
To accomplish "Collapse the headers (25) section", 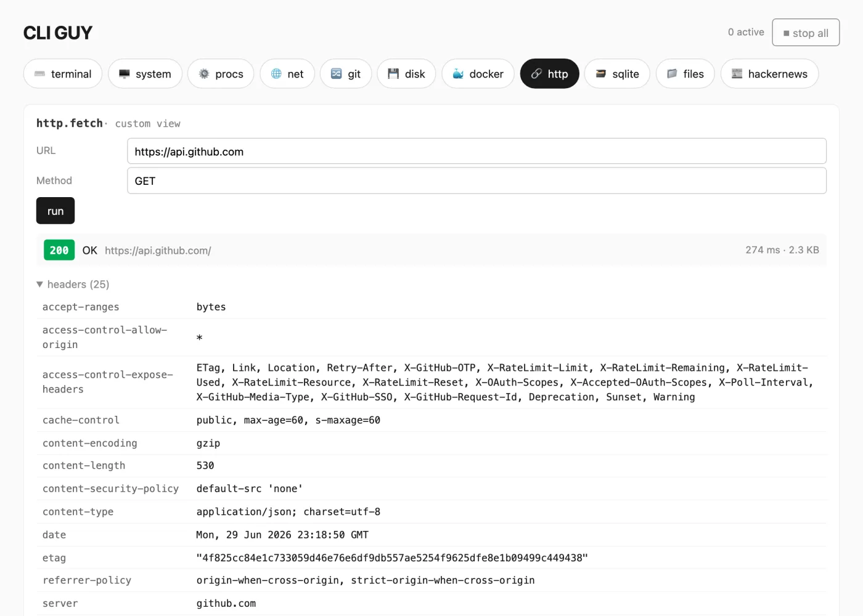I will (x=73, y=284).
